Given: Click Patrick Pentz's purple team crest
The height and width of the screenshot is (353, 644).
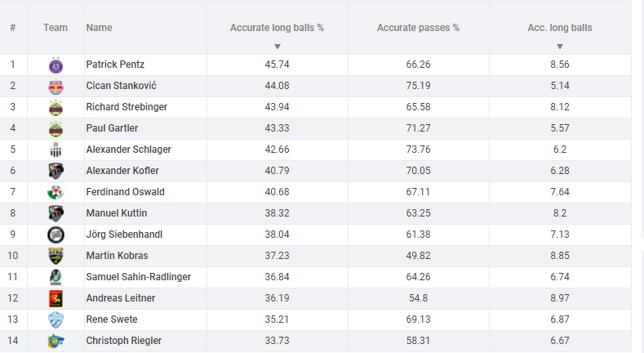Looking at the screenshot, I should 56,65.
